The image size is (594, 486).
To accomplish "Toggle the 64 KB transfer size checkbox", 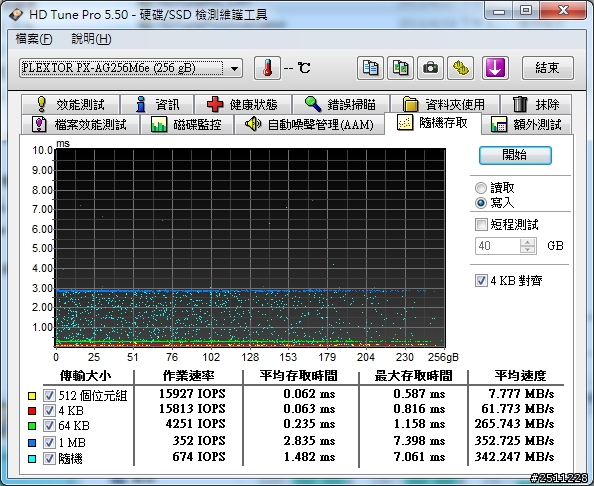I will [49, 425].
